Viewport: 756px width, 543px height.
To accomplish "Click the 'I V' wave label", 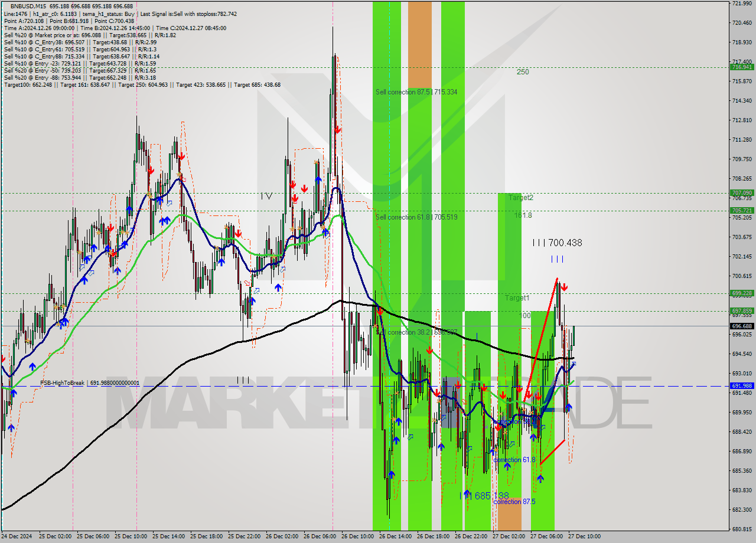I will (266, 196).
